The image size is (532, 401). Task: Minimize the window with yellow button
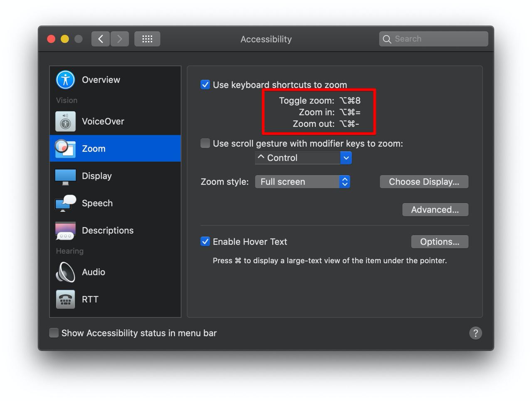[65, 39]
